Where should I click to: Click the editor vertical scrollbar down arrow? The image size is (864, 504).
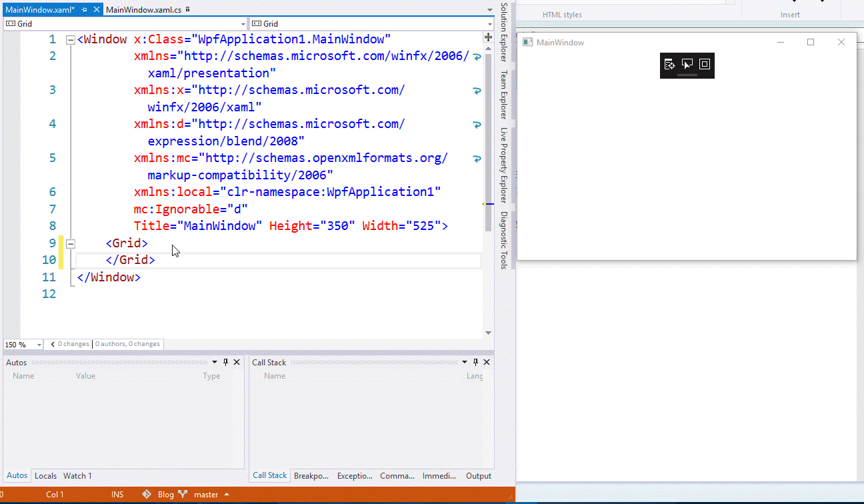tap(489, 332)
